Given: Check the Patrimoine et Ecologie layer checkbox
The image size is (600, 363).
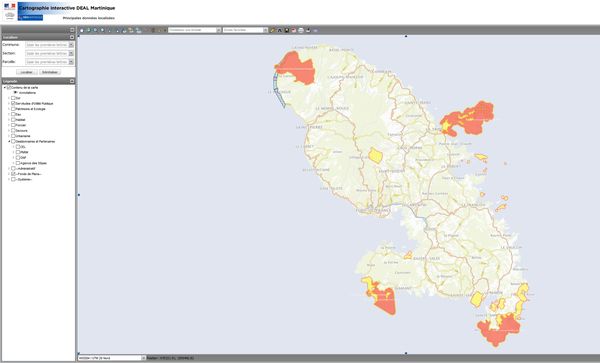Looking at the screenshot, I should click(13, 109).
